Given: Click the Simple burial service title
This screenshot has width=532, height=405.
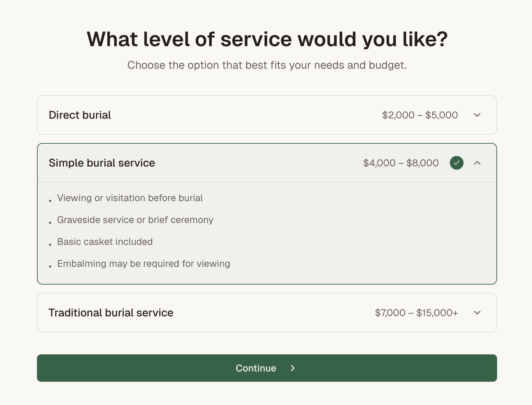Looking at the screenshot, I should pyautogui.click(x=102, y=163).
